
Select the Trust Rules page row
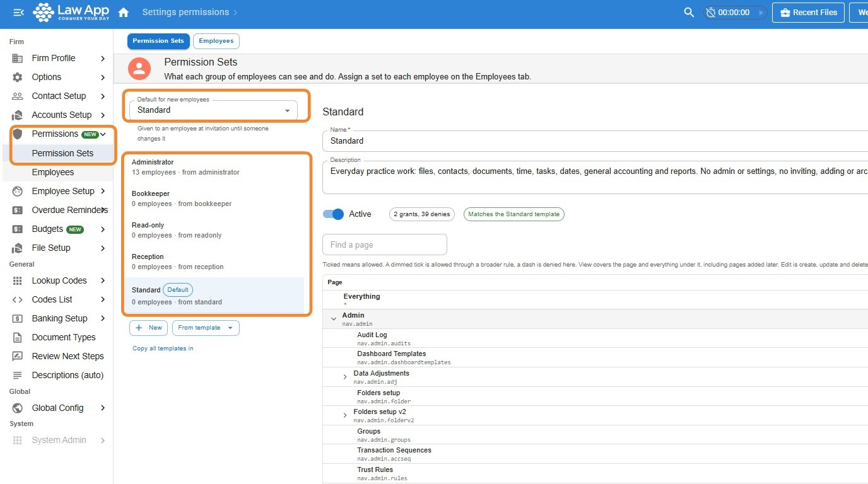coord(595,473)
